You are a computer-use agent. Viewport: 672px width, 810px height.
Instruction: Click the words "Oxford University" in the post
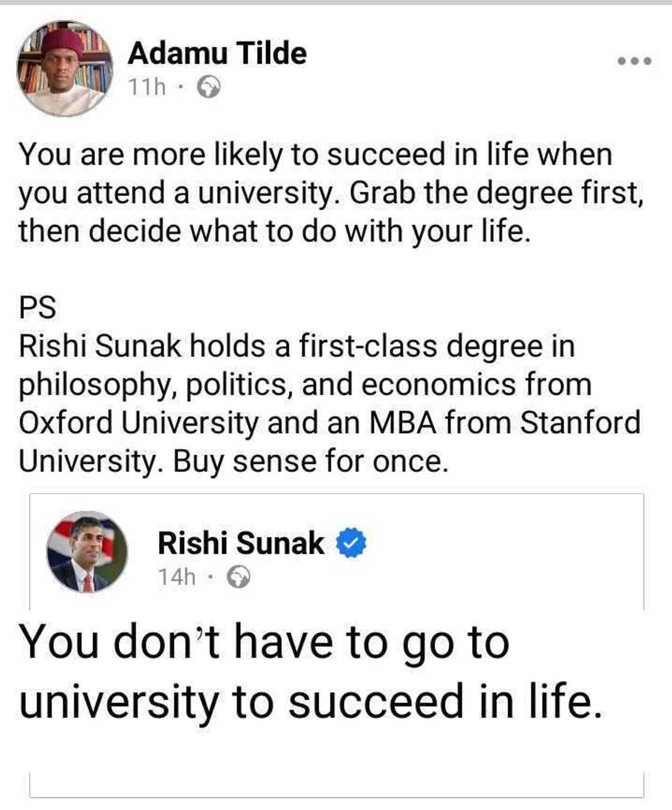pyautogui.click(x=138, y=423)
